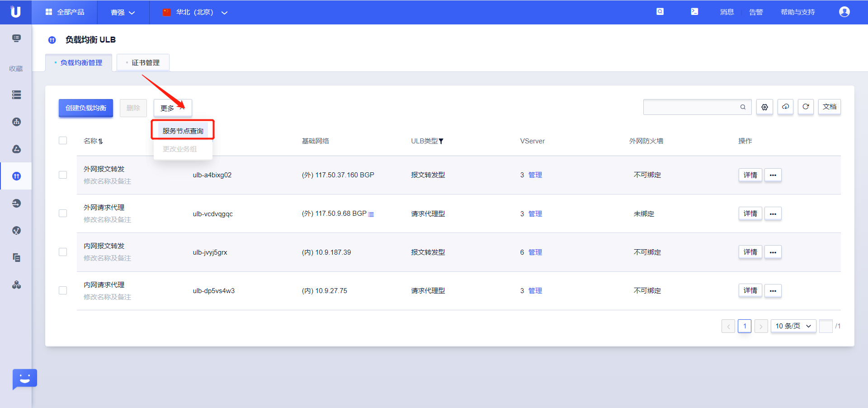Open the fourth sidebar network icon
This screenshot has height=408, width=868.
(17, 122)
